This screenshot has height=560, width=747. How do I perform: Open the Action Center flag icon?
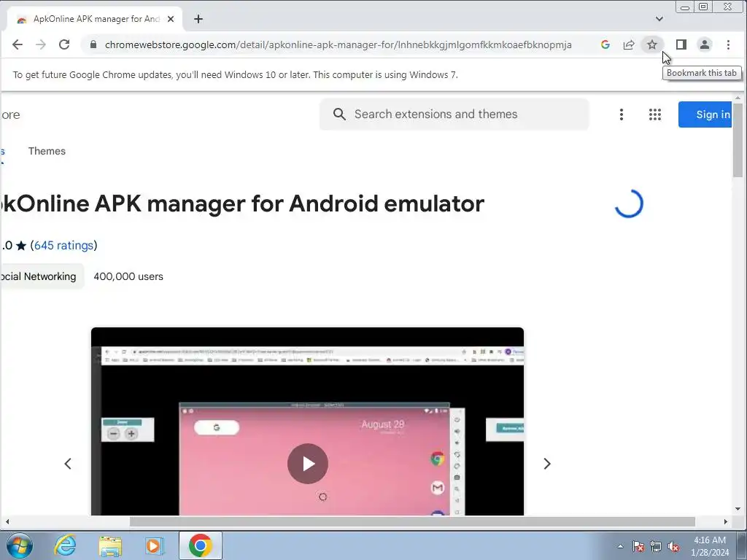pos(638,546)
